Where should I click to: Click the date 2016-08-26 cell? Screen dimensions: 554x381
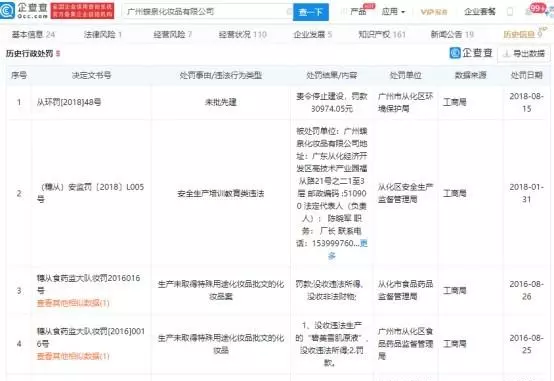pyautogui.click(x=526, y=290)
